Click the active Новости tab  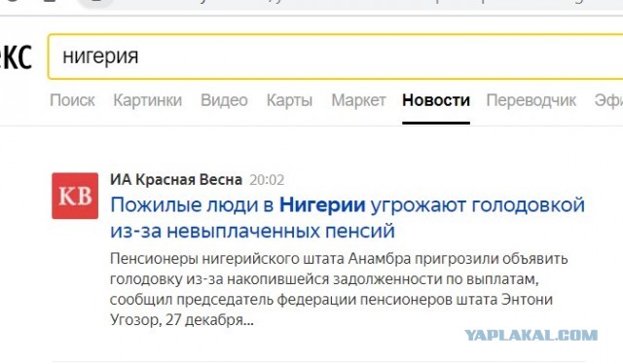436,100
